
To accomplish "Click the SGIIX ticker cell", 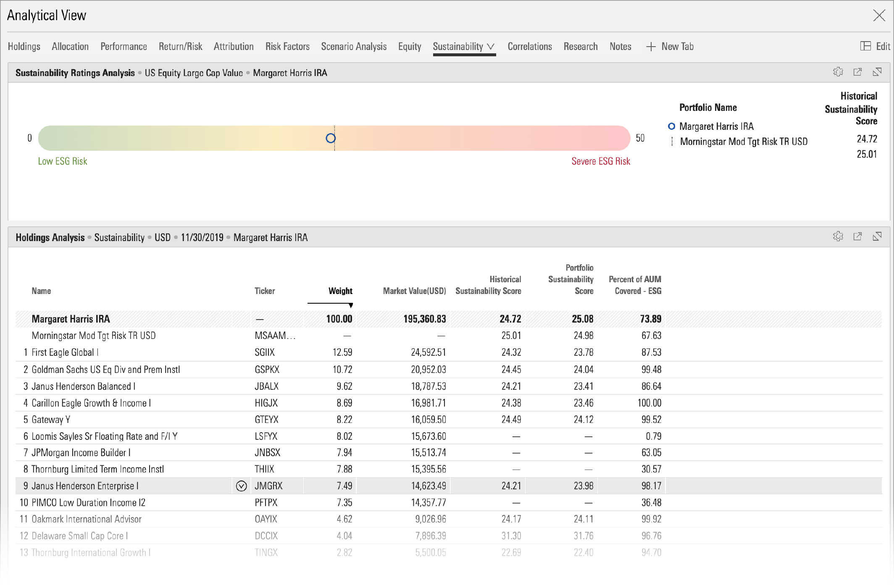I will click(265, 352).
